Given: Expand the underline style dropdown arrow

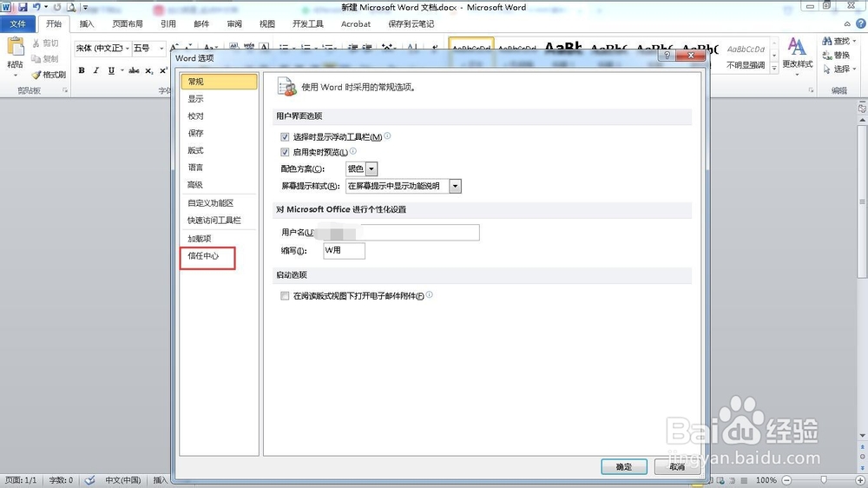Looking at the screenshot, I should coord(122,70).
